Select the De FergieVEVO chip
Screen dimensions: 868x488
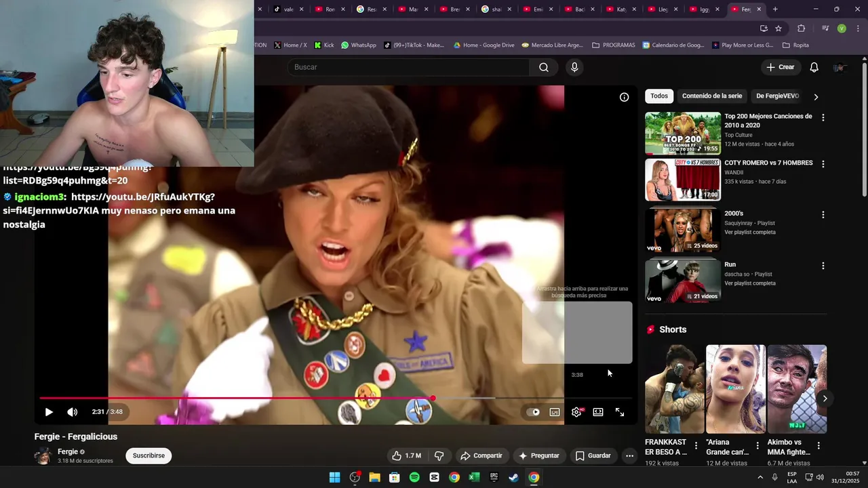pos(777,96)
